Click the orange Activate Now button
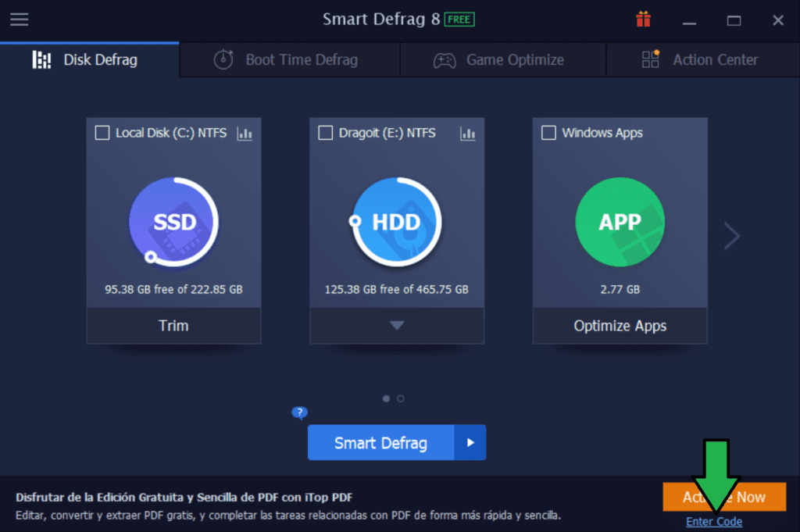 (724, 497)
